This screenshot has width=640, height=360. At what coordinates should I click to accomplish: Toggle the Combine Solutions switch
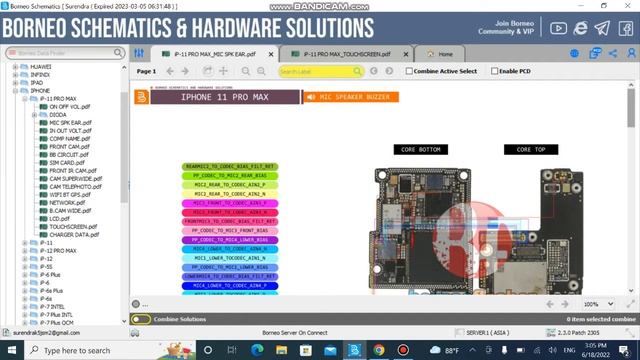point(141,319)
